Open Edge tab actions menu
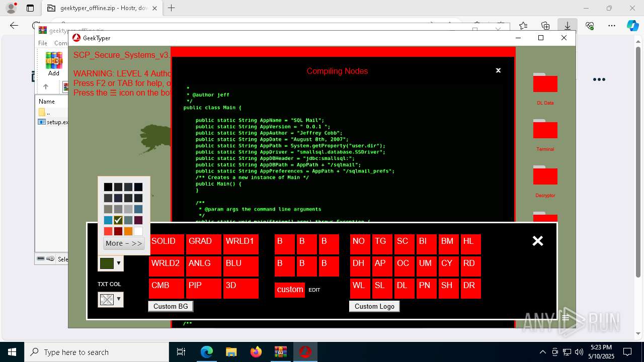The width and height of the screenshot is (644, 362). [30, 8]
